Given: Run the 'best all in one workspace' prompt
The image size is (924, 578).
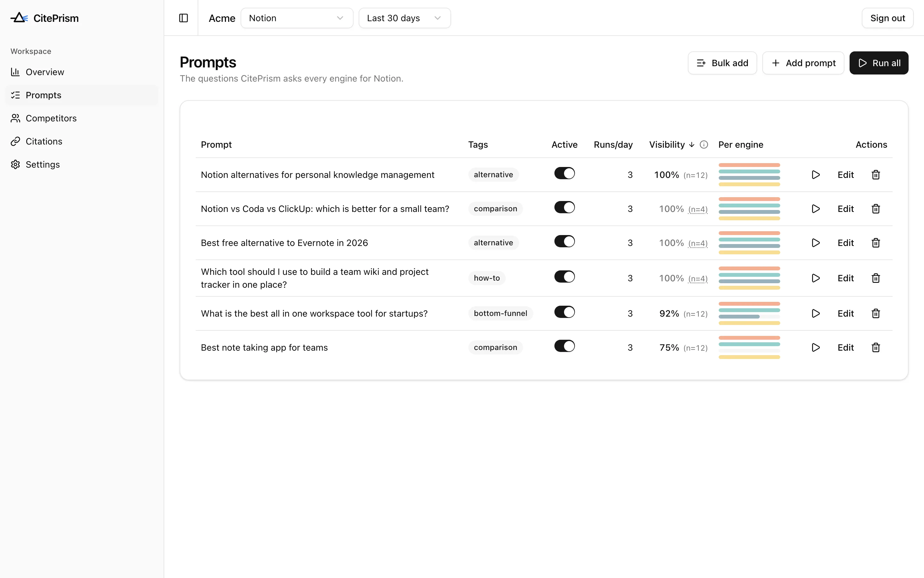Looking at the screenshot, I should pos(815,313).
